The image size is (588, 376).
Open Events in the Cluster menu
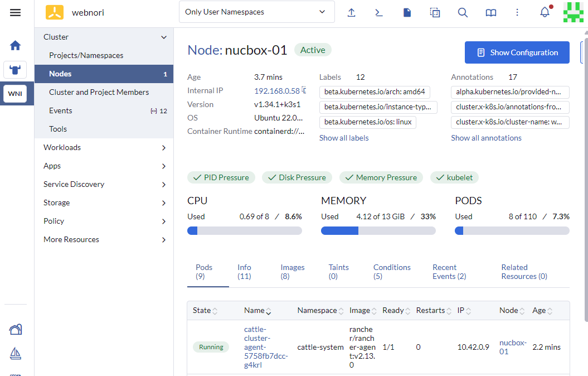coord(61,110)
